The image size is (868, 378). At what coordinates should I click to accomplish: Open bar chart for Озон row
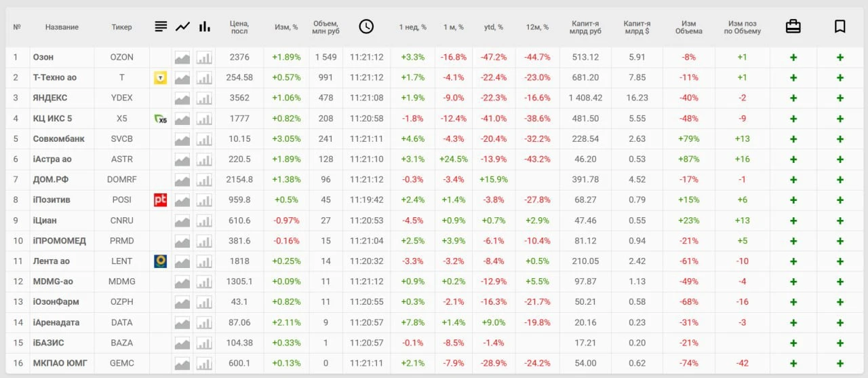(x=204, y=58)
